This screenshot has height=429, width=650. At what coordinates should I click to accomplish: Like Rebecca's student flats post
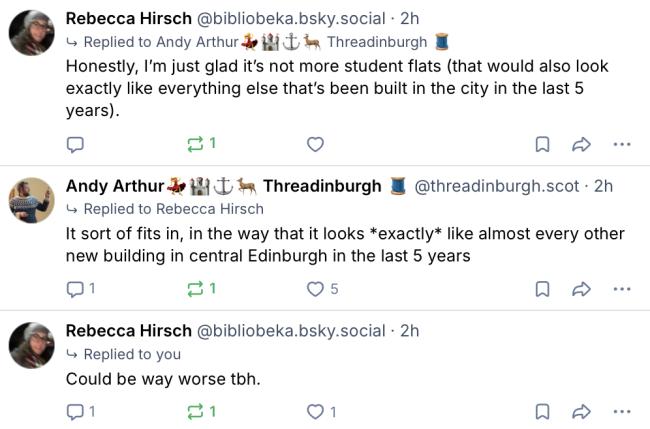[x=315, y=144]
